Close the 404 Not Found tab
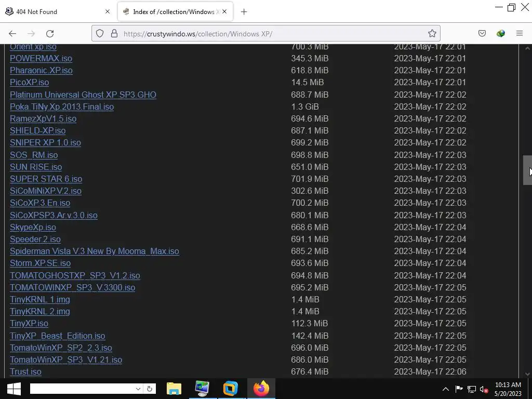Viewport: 532px width, 399px height. click(x=107, y=11)
